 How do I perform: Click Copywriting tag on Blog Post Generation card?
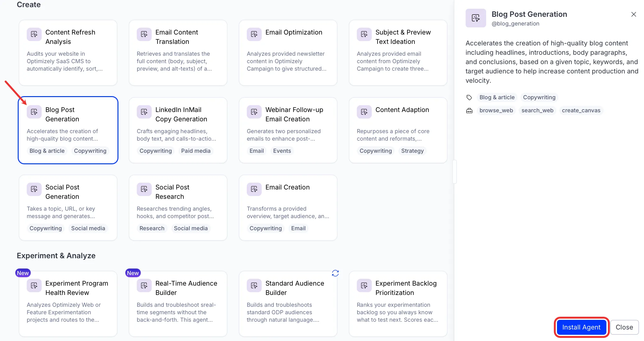pos(90,151)
